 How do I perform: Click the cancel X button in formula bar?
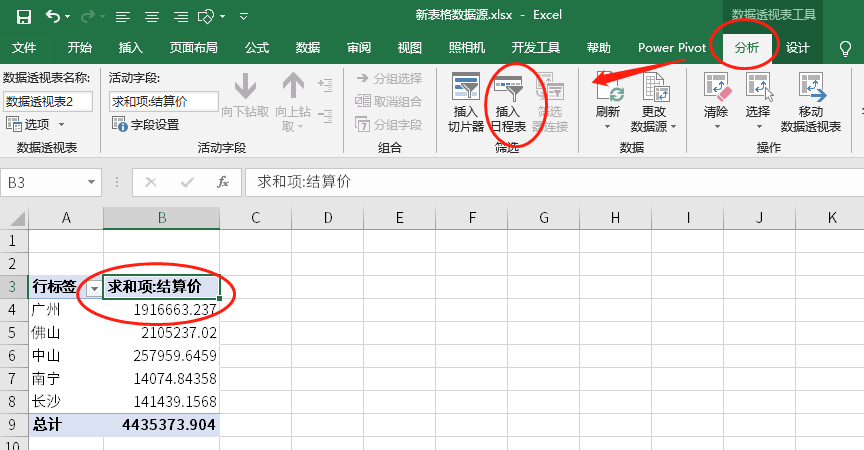point(150,182)
